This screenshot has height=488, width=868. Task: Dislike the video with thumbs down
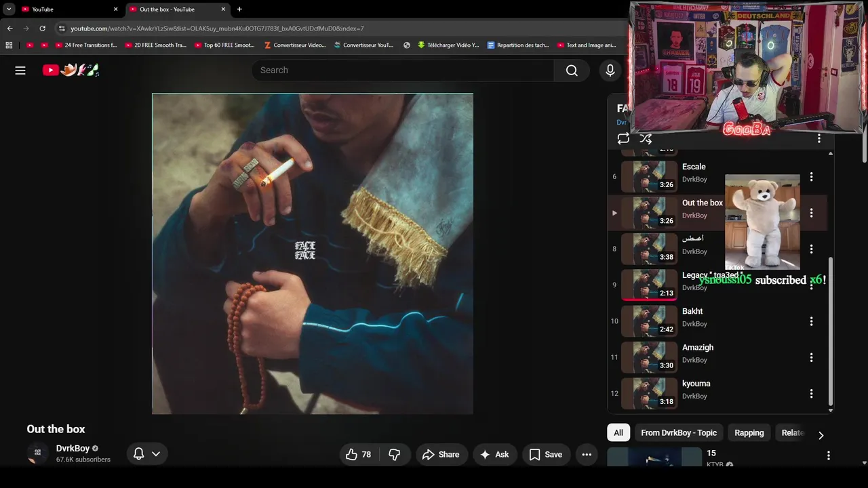coord(395,455)
